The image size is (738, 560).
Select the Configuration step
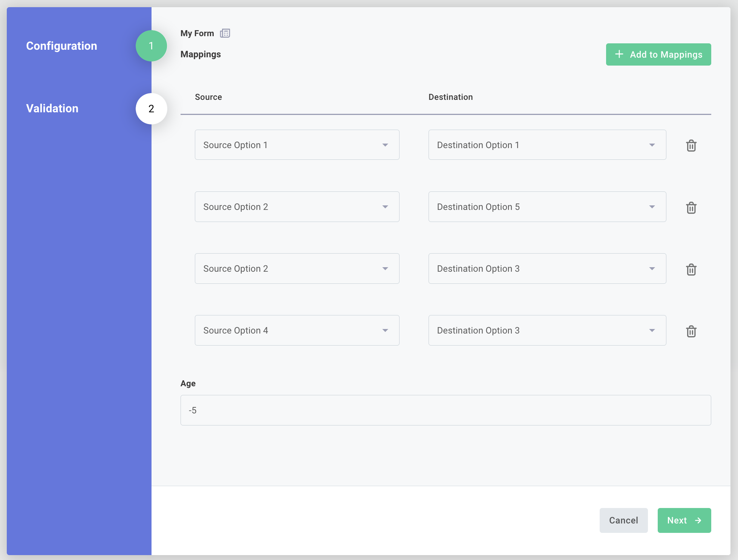click(61, 46)
